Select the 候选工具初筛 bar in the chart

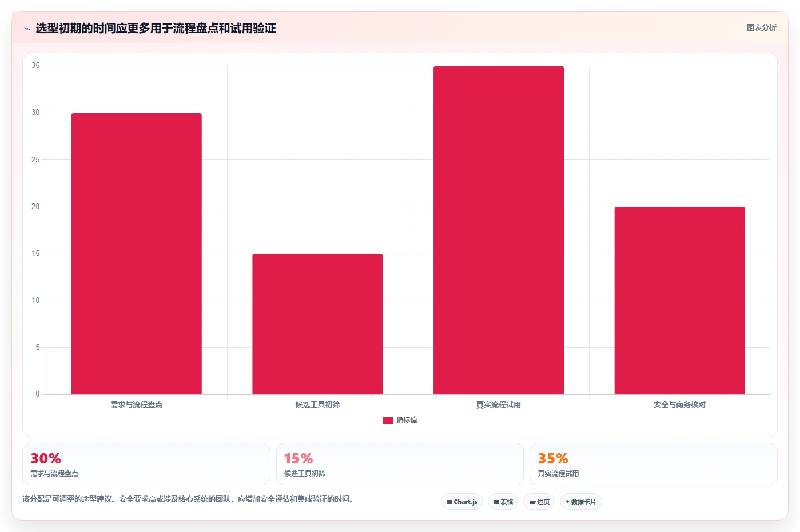[x=317, y=324]
